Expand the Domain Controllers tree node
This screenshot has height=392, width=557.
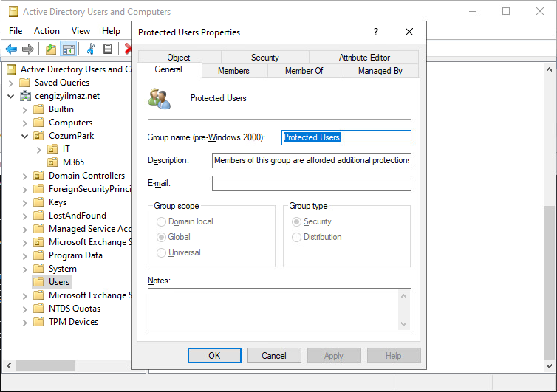24,176
